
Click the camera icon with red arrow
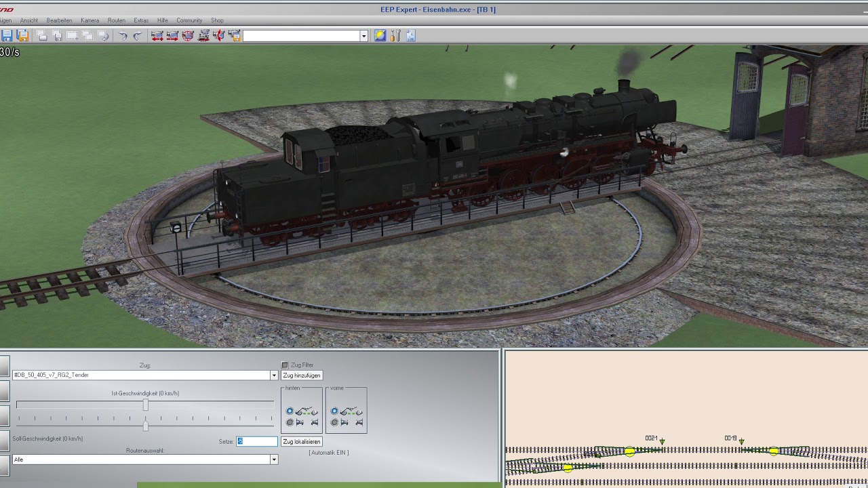(219, 35)
